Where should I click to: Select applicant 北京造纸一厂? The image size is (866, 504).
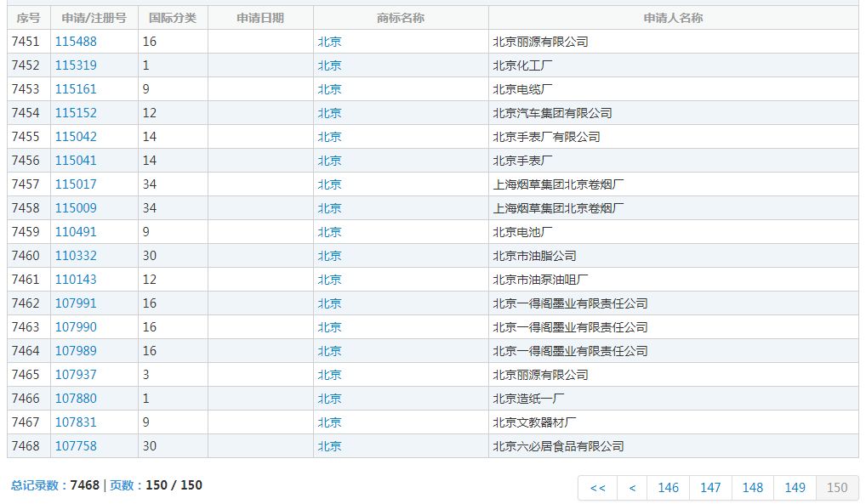coord(528,398)
